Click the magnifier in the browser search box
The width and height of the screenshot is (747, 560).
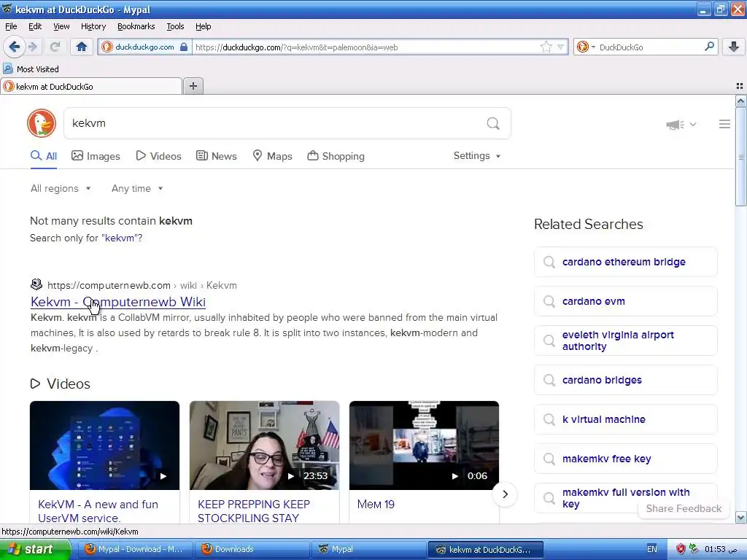709,47
